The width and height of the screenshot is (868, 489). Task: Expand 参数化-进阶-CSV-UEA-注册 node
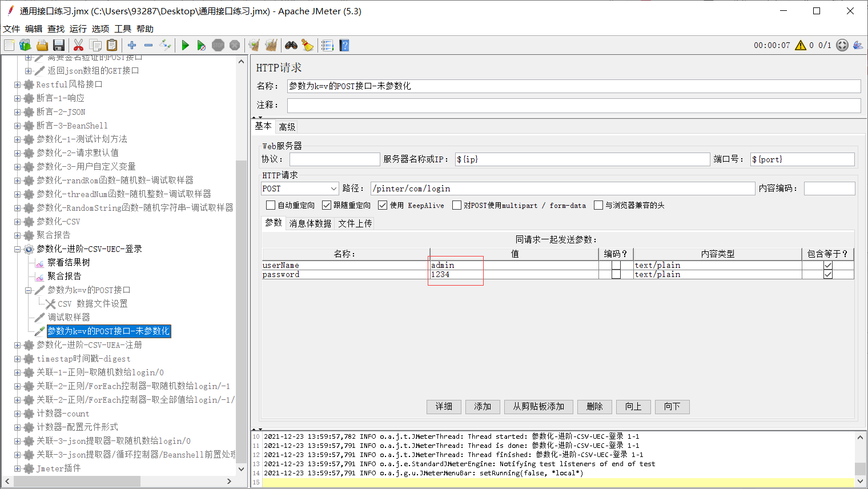click(18, 345)
